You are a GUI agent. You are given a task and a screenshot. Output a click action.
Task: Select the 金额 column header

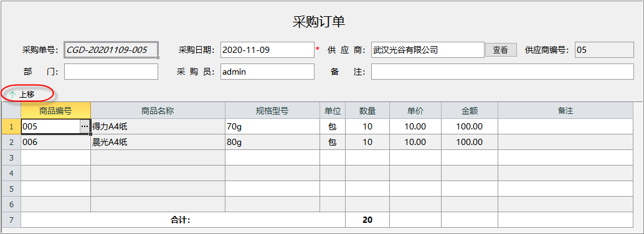pyautogui.click(x=470, y=110)
